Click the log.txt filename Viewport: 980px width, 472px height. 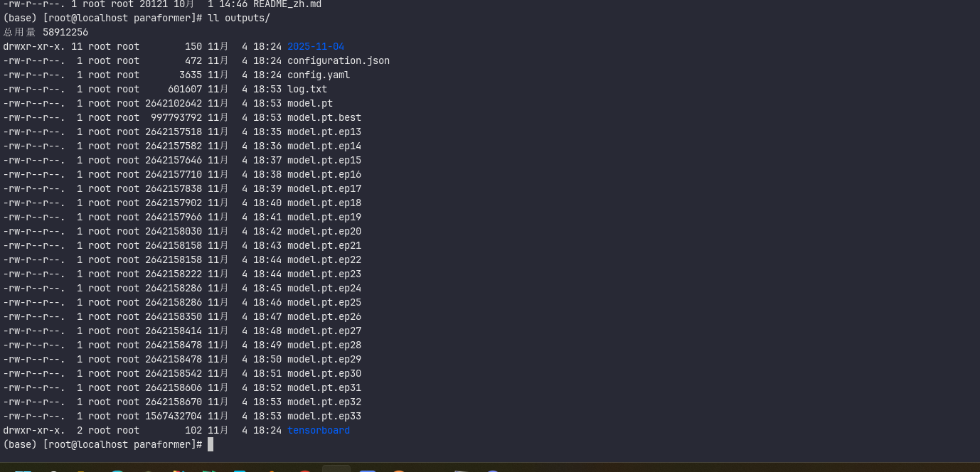307,90
